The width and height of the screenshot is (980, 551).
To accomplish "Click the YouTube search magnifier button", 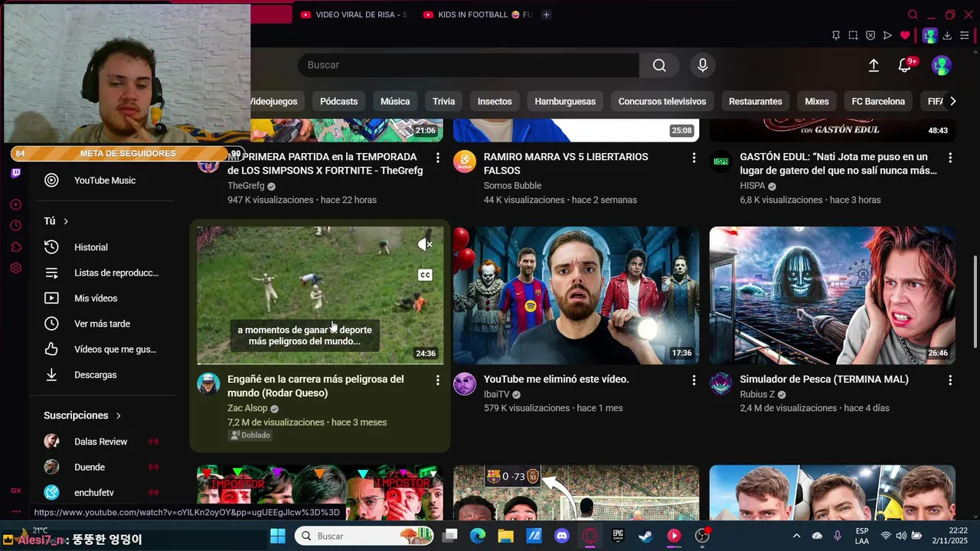I will click(659, 65).
